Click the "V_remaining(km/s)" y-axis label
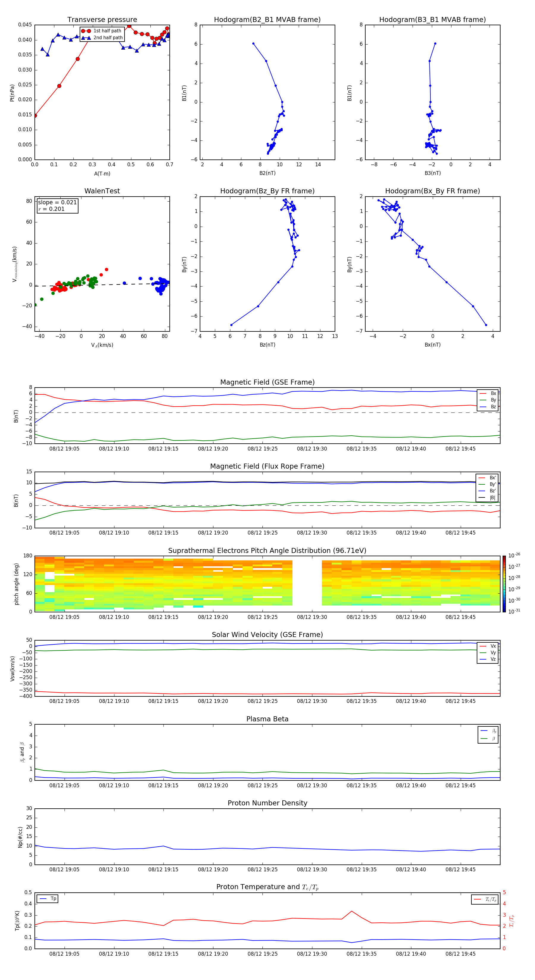This screenshot has width=535, height=980. pyautogui.click(x=15, y=264)
